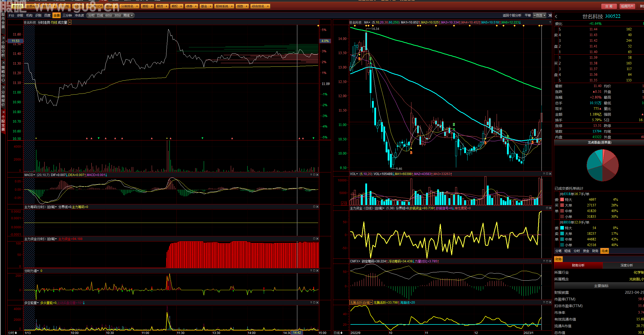Maximize the 多空能量 panel

314,303
